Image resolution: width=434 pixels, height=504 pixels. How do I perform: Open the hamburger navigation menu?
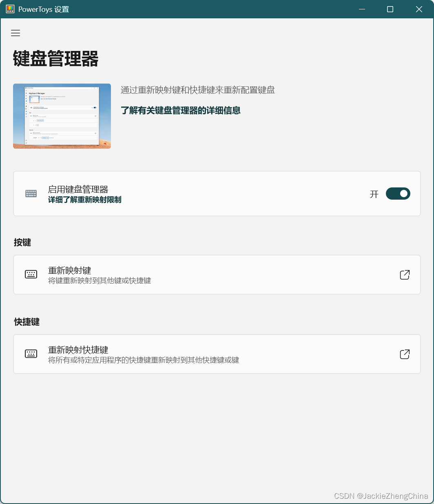[15, 33]
